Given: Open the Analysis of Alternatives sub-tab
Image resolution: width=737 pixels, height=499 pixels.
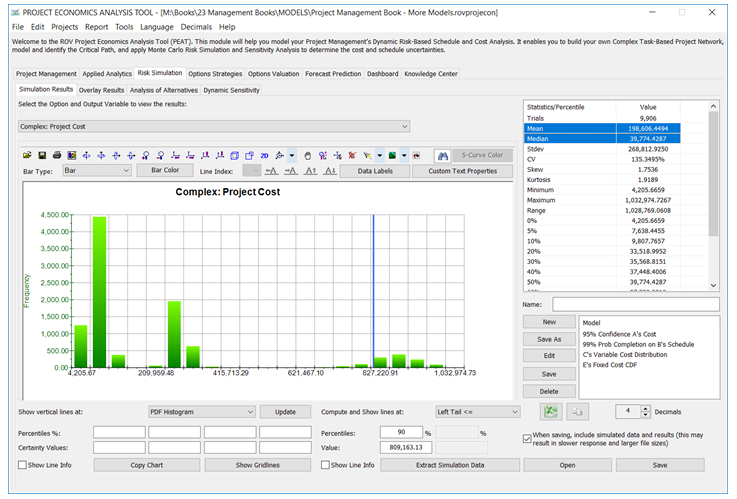Looking at the screenshot, I should [x=164, y=90].
